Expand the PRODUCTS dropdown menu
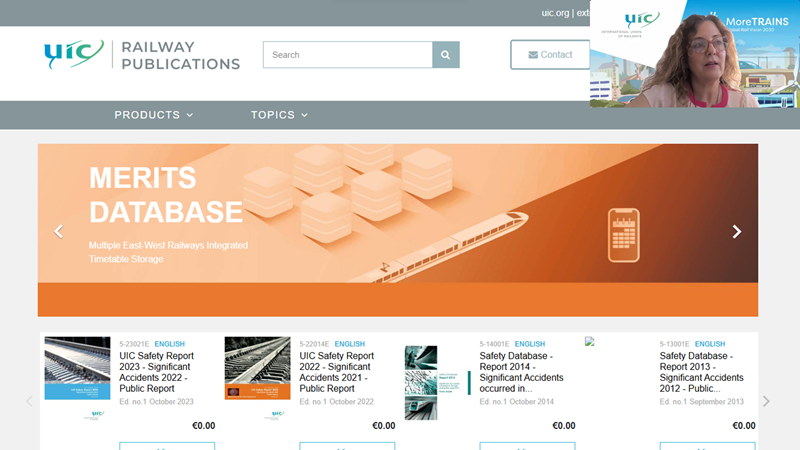800x450 pixels. [153, 115]
